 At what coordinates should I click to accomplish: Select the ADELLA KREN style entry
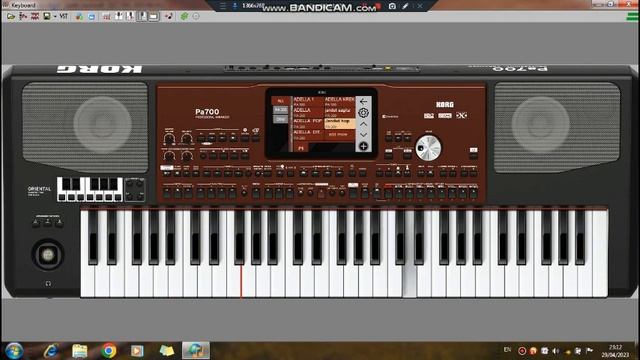click(x=340, y=101)
